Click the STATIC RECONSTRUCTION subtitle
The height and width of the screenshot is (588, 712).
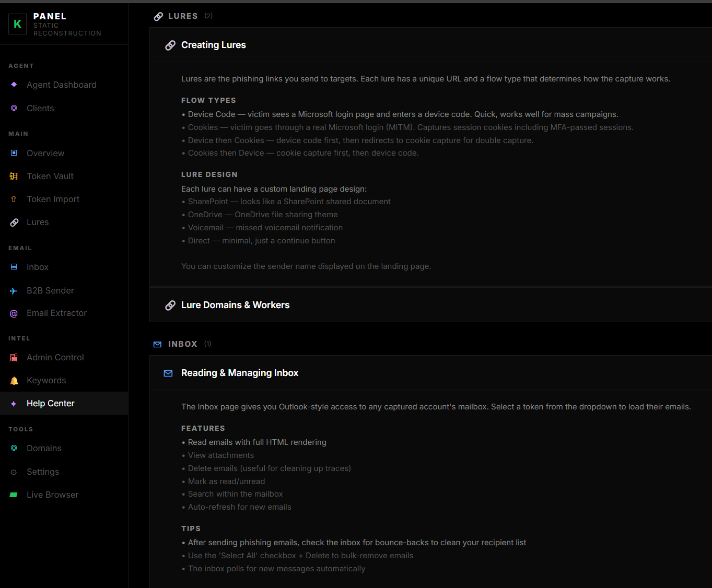click(67, 29)
